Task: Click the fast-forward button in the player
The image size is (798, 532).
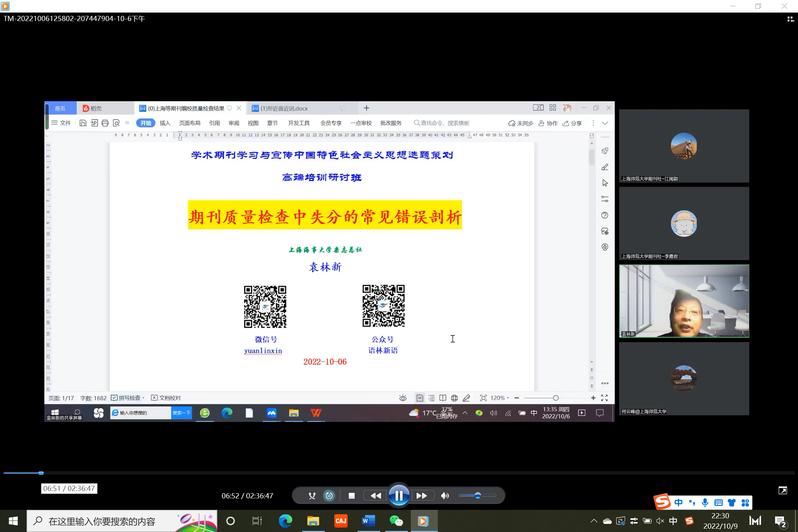Action: pyautogui.click(x=422, y=496)
